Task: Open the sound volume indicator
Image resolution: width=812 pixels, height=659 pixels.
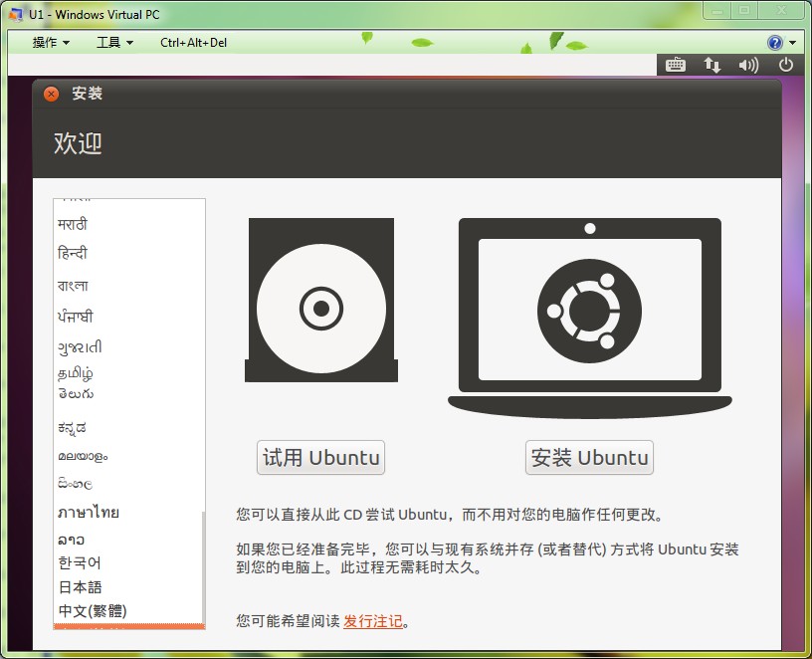Action: pos(748,65)
